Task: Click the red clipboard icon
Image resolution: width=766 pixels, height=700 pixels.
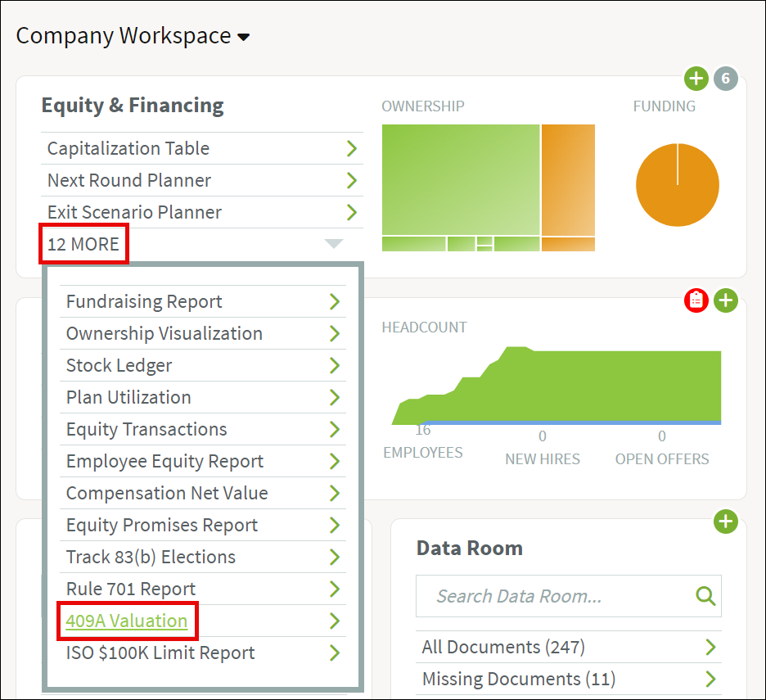Action: pyautogui.click(x=696, y=300)
